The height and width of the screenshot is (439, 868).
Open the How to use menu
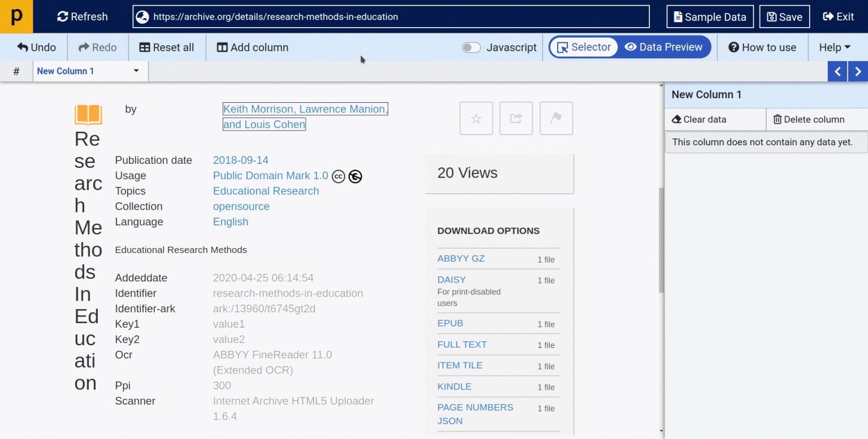pyautogui.click(x=763, y=47)
